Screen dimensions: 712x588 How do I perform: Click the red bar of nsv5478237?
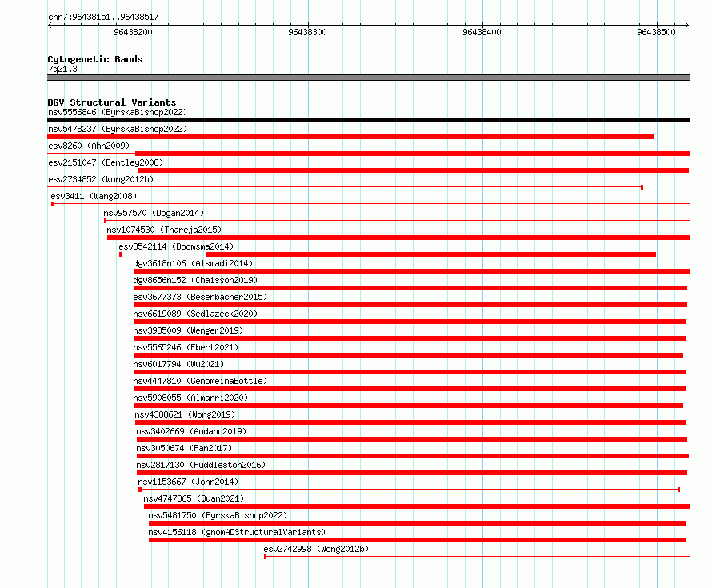350,137
